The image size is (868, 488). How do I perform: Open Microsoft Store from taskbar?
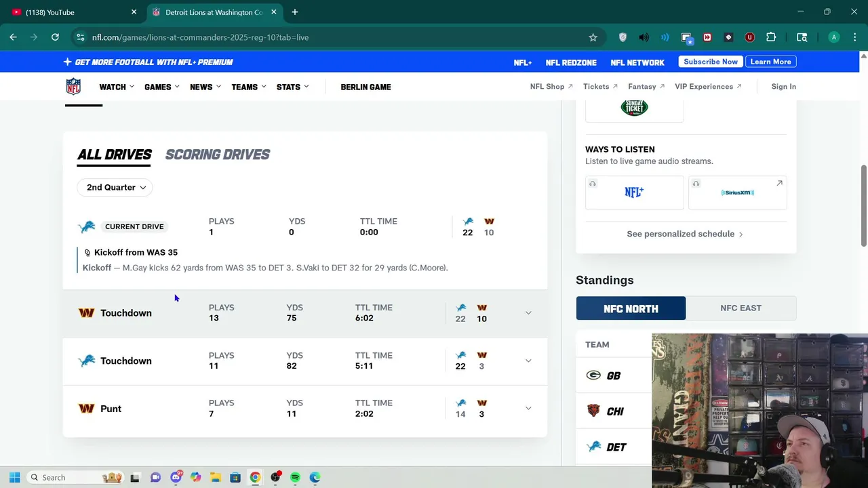point(235,477)
